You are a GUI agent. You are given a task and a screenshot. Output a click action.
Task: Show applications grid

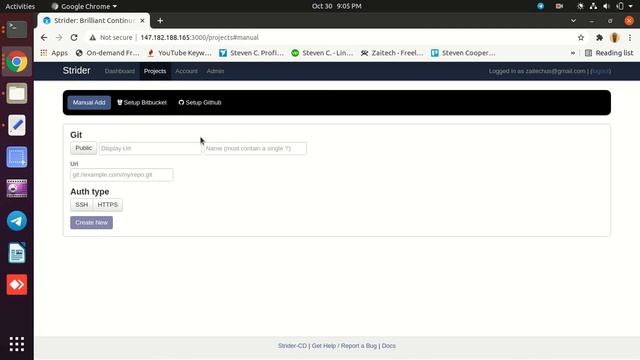pos(17,344)
